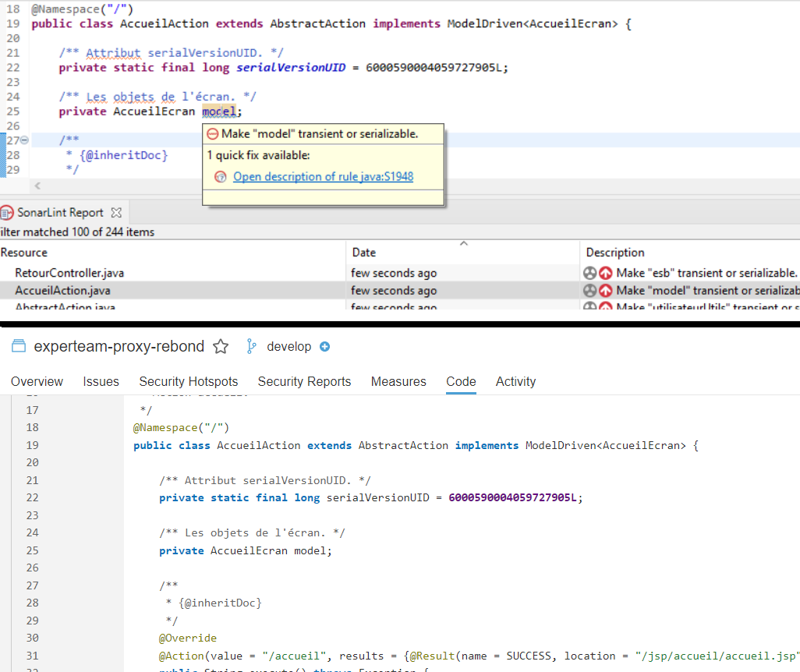Star the experteam-proxy-rebond project as favorite

[x=221, y=347]
